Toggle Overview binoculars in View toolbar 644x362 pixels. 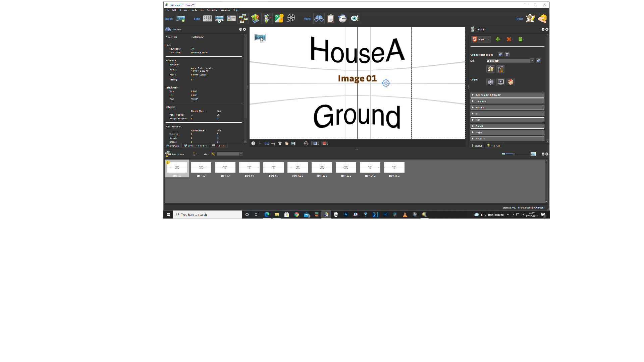click(319, 19)
